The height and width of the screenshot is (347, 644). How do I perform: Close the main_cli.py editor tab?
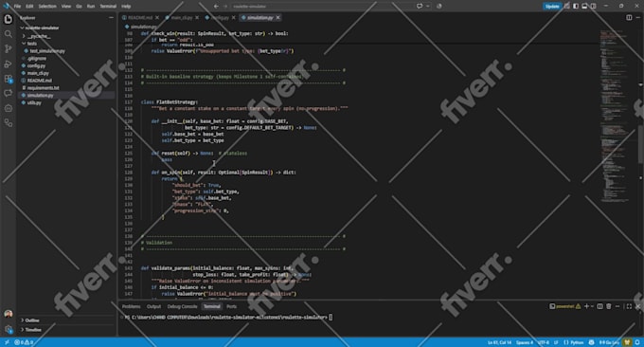point(197,18)
